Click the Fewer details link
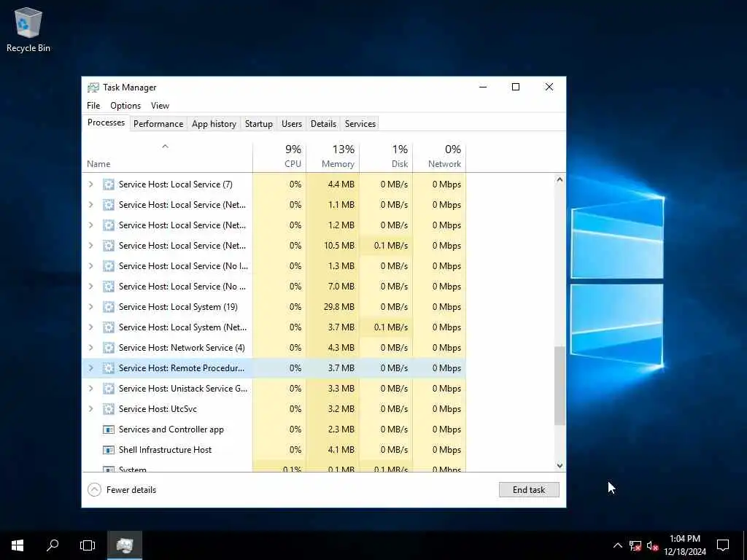The height and width of the screenshot is (560, 747). (131, 489)
